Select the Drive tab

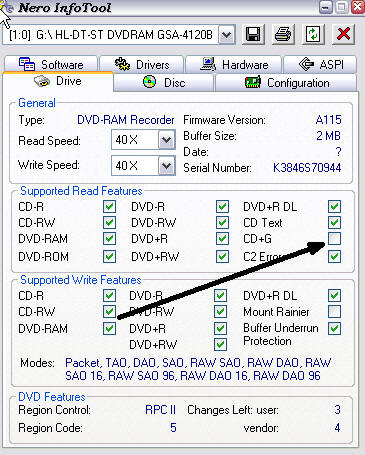(58, 81)
